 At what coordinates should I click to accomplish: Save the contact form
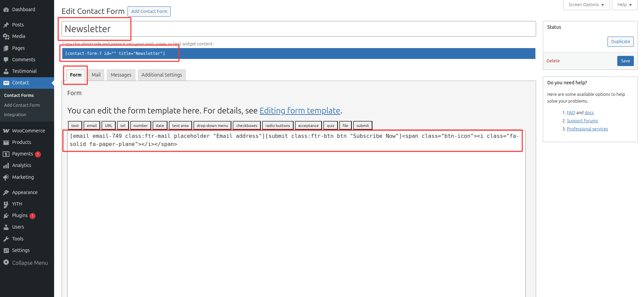coord(625,61)
